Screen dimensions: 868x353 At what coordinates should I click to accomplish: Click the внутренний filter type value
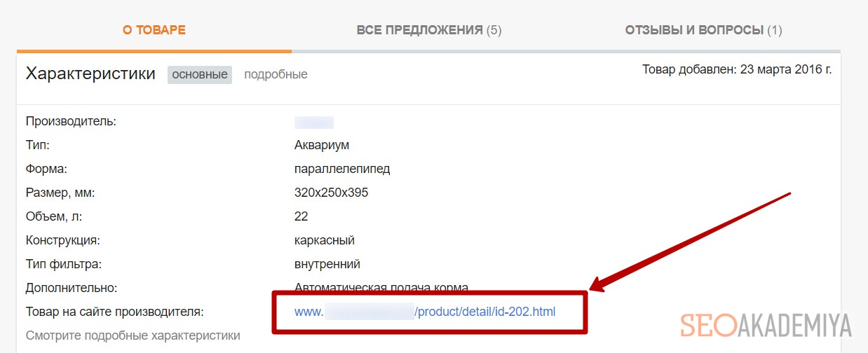[327, 264]
